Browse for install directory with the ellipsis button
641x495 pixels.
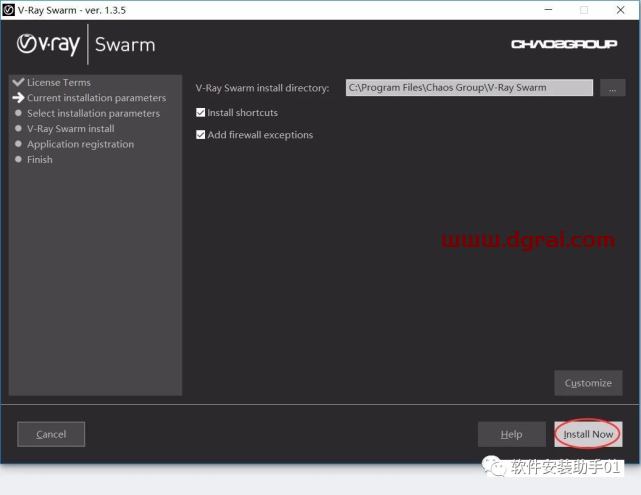pyautogui.click(x=612, y=88)
